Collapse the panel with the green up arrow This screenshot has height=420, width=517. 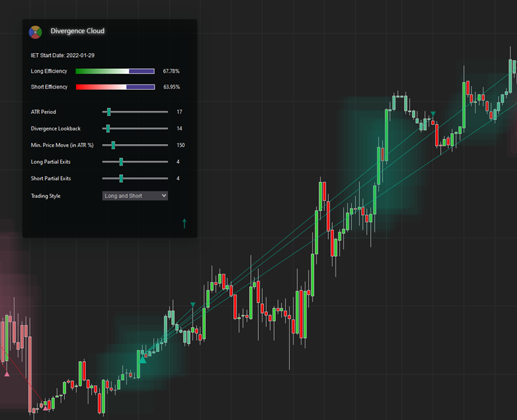click(184, 223)
